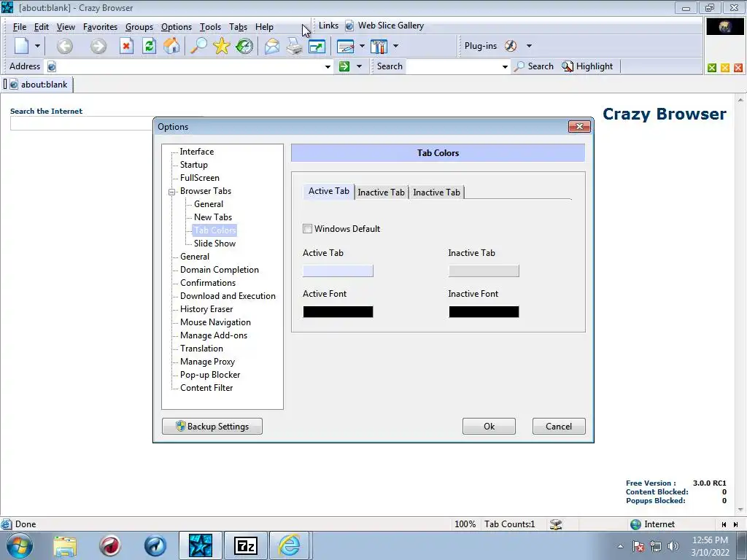The height and width of the screenshot is (560, 747).
Task: Go to Home page icon
Action: click(x=171, y=46)
